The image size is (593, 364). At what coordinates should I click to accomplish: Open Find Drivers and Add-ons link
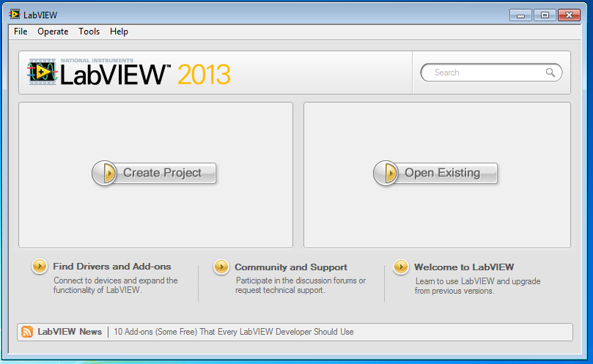pos(112,267)
